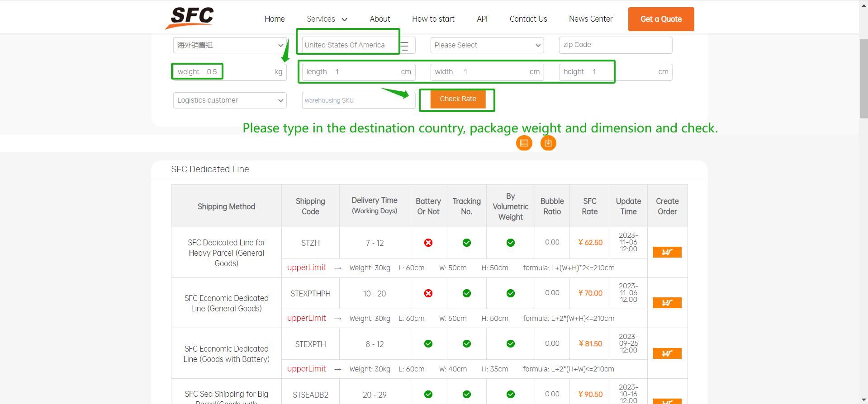Open How to start page
868x404 pixels.
tap(433, 19)
